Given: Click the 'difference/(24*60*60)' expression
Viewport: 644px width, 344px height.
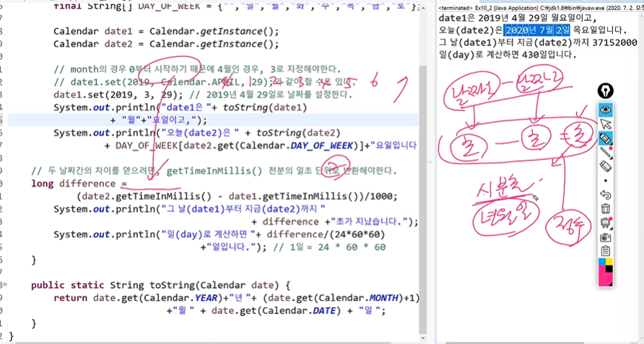Looking at the screenshot, I should [x=326, y=234].
